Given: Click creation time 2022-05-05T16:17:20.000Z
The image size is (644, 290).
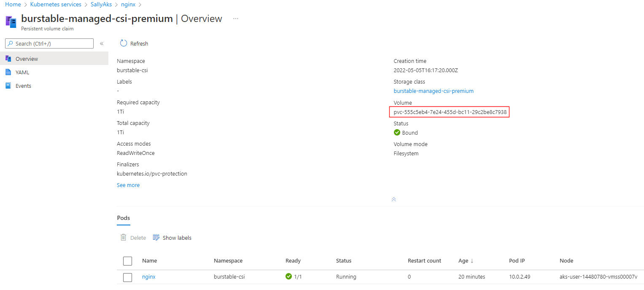Looking at the screenshot, I should coord(426,70).
